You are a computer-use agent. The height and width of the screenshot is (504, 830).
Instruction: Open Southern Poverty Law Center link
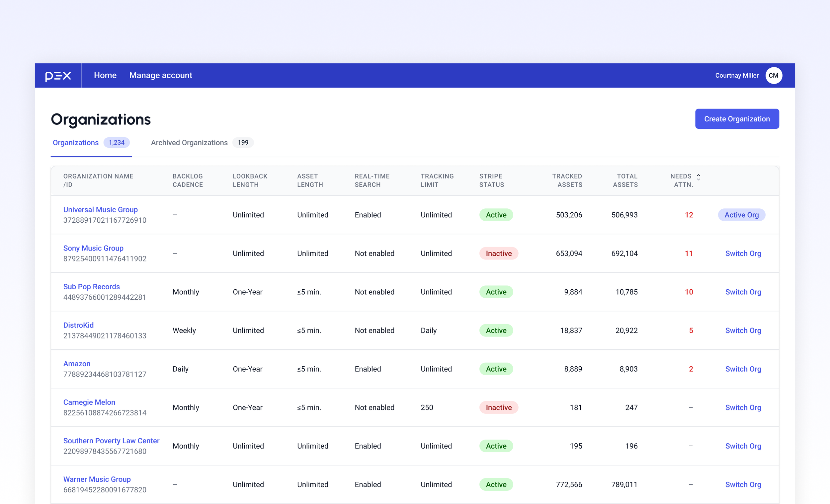pyautogui.click(x=111, y=441)
